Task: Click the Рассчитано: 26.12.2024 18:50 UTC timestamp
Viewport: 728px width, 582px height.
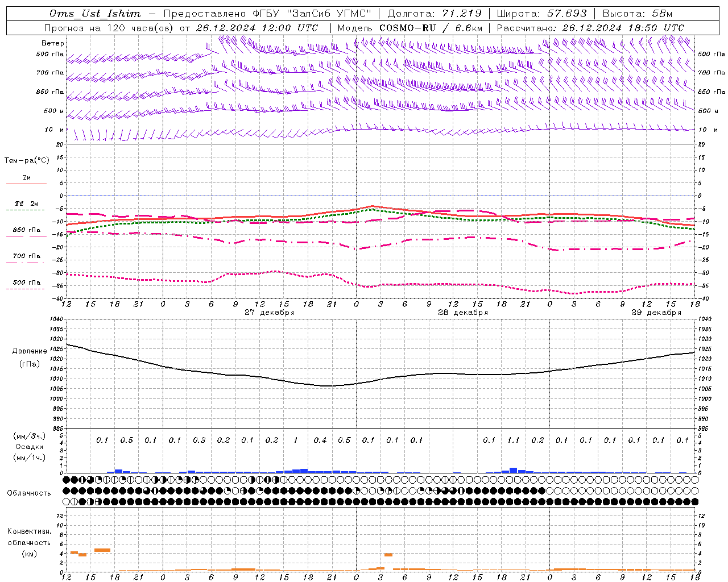Action: (590, 28)
